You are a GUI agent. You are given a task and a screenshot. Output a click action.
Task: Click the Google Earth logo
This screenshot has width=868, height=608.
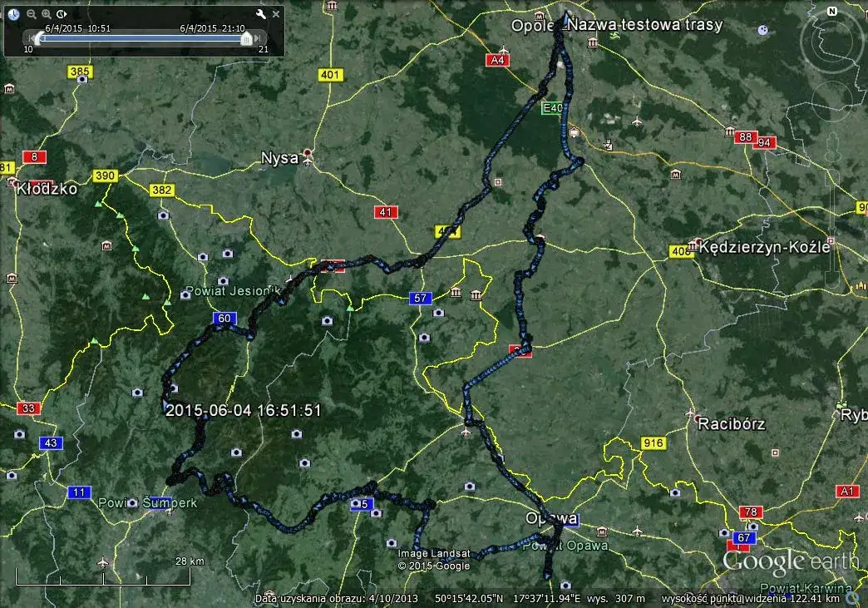789,561
